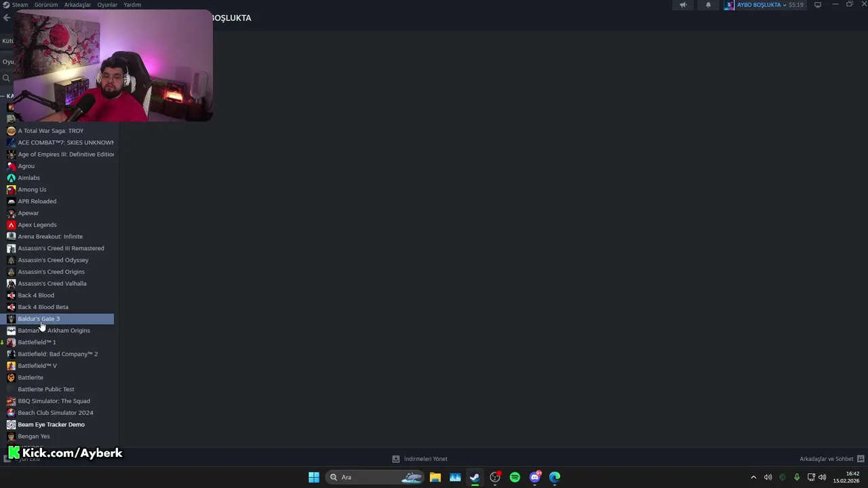The width and height of the screenshot is (868, 488).
Task: Click the Among Us game icon
Action: tap(11, 189)
